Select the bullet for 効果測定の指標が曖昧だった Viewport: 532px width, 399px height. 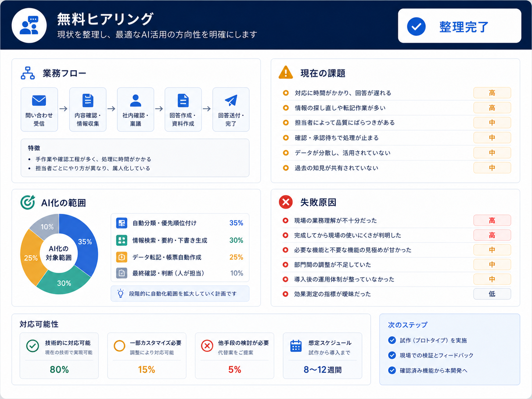coord(285,294)
